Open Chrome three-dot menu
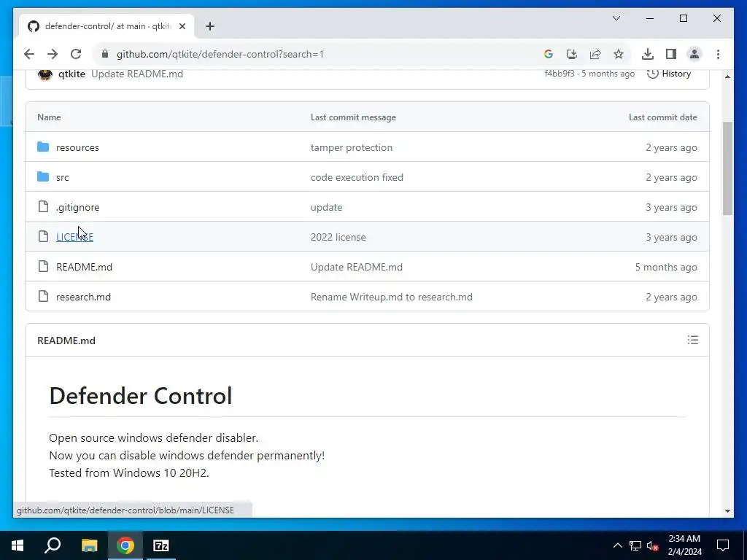Image resolution: width=747 pixels, height=560 pixels. (x=718, y=54)
